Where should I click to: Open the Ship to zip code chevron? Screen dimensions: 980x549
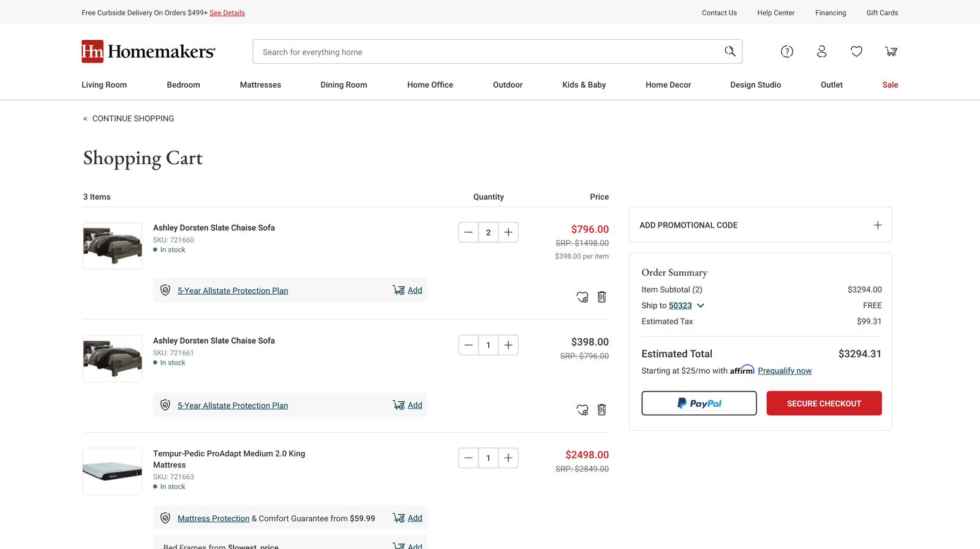point(701,305)
